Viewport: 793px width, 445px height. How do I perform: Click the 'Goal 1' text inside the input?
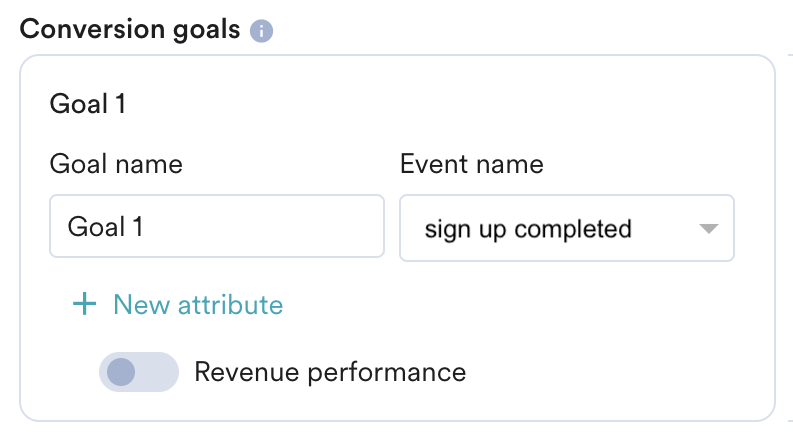[105, 228]
